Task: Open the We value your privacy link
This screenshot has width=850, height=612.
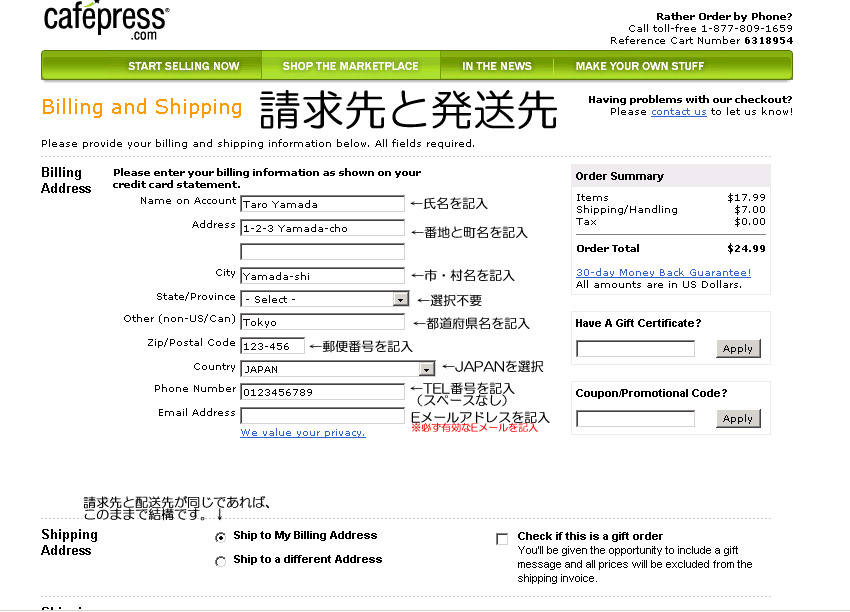Action: pyautogui.click(x=303, y=433)
